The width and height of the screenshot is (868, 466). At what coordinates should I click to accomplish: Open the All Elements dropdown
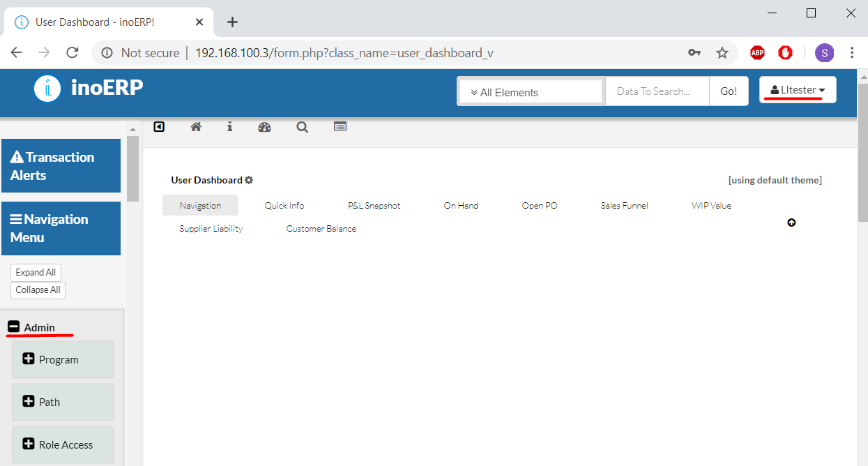coord(531,92)
